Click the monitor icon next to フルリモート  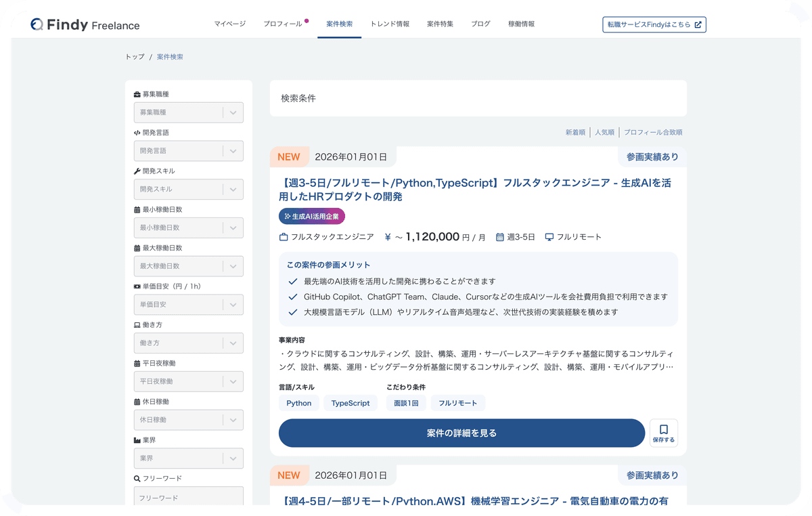(549, 237)
